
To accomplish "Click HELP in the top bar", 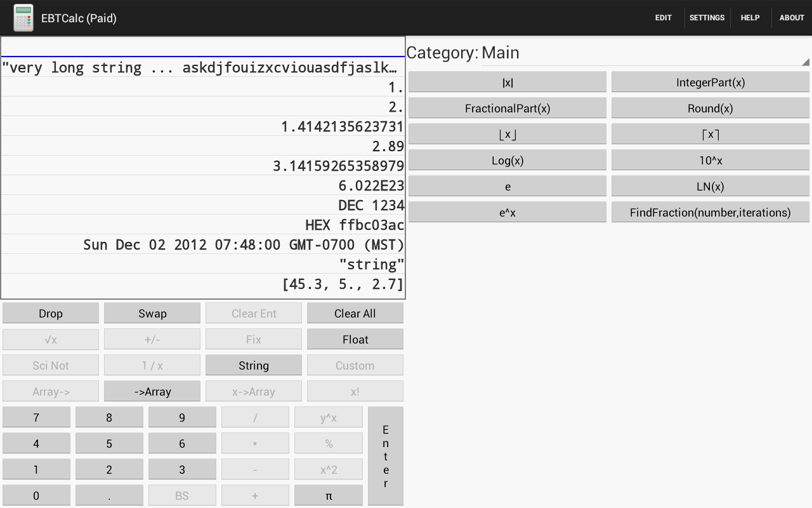I will tap(750, 17).
